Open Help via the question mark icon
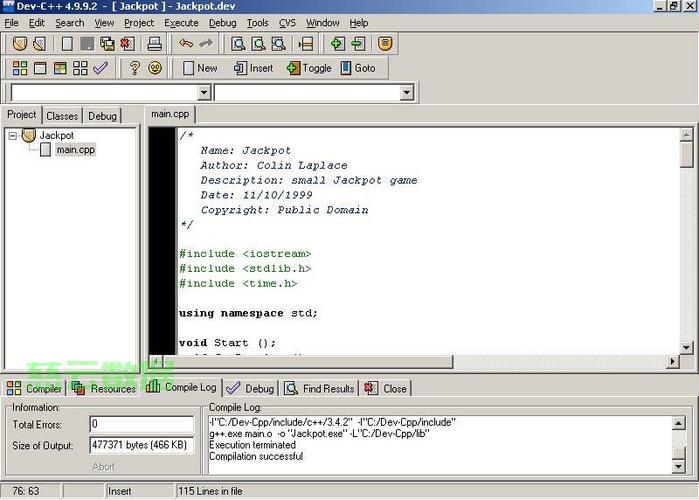The image size is (699, 500). tap(134, 68)
